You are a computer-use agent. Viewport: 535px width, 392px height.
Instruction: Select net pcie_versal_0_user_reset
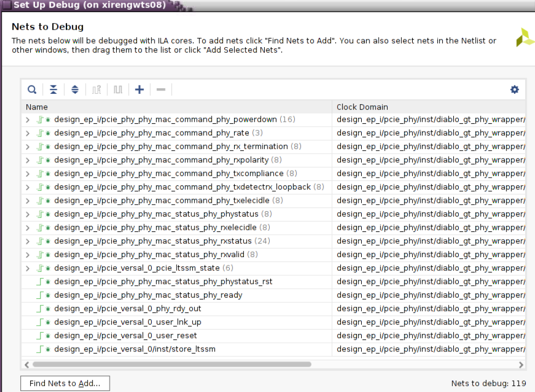(x=126, y=336)
